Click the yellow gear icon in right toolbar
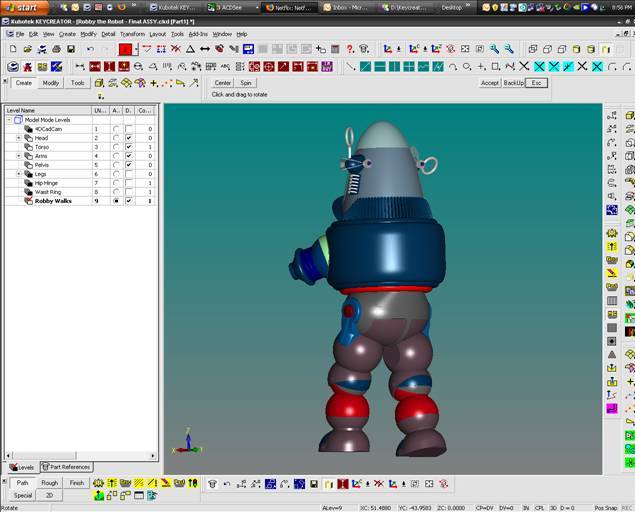This screenshot has height=512, width=635. pyautogui.click(x=612, y=233)
